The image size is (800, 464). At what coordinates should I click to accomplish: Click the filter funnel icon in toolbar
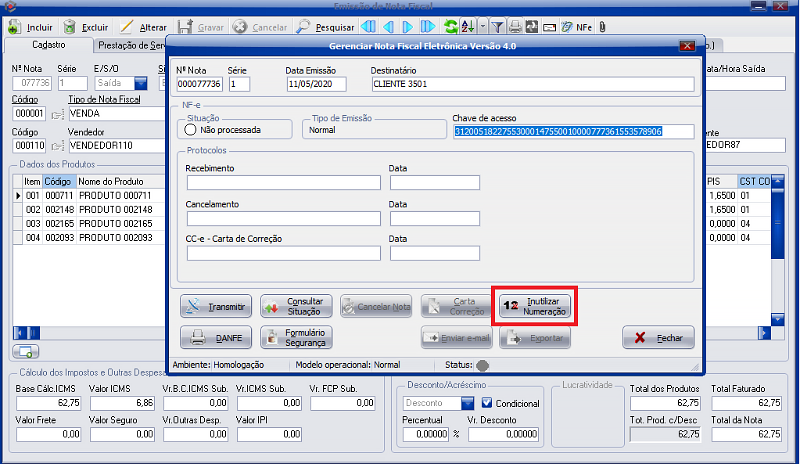(x=497, y=27)
